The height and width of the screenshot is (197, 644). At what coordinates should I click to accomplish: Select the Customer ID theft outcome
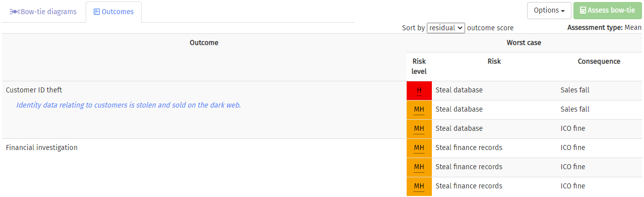[34, 90]
